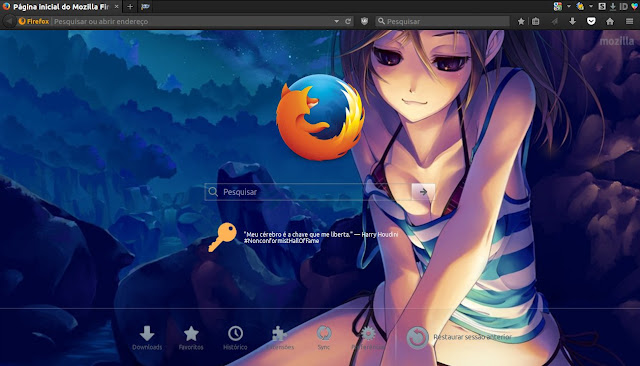Open a new tab with plus button
The width and height of the screenshot is (640, 366).
tap(130, 7)
